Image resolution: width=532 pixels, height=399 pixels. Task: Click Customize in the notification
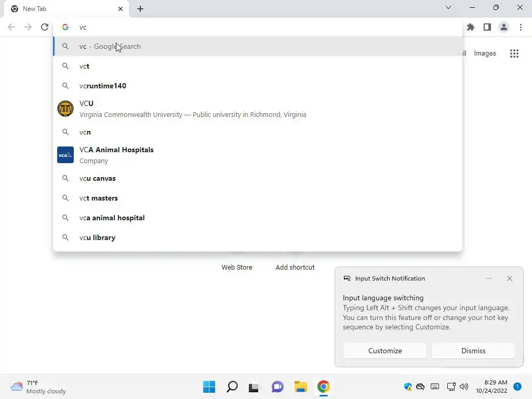point(385,351)
